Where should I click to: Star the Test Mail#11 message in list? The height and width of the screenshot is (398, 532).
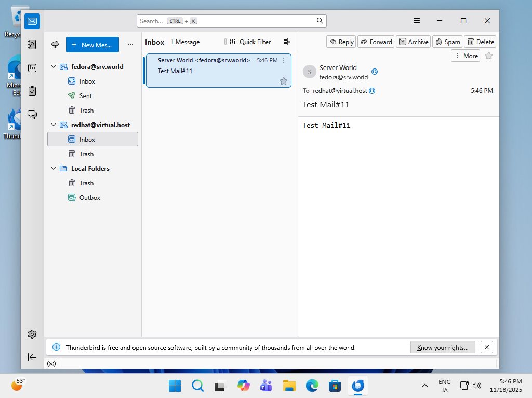coord(284,81)
